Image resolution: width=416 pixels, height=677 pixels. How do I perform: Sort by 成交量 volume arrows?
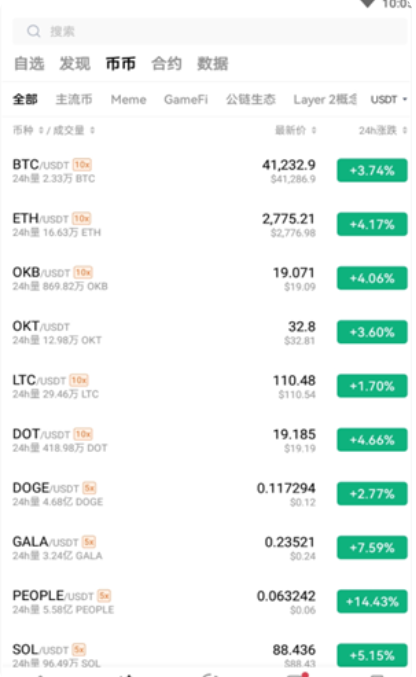click(92, 130)
